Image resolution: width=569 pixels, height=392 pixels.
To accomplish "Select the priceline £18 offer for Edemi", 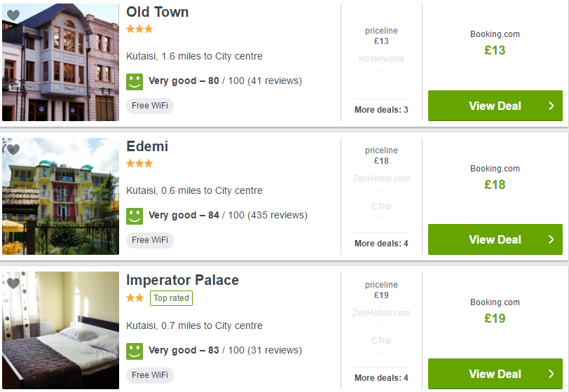I will (x=381, y=155).
